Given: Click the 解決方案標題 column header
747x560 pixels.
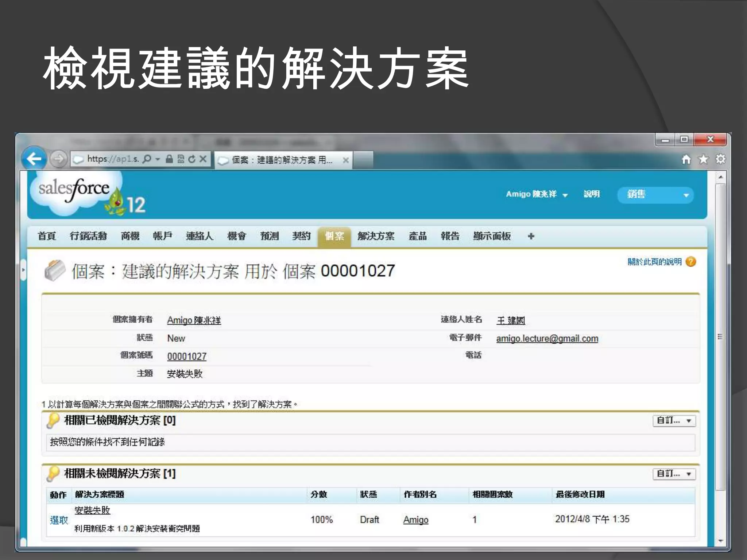Looking at the screenshot, I should pos(100,495).
